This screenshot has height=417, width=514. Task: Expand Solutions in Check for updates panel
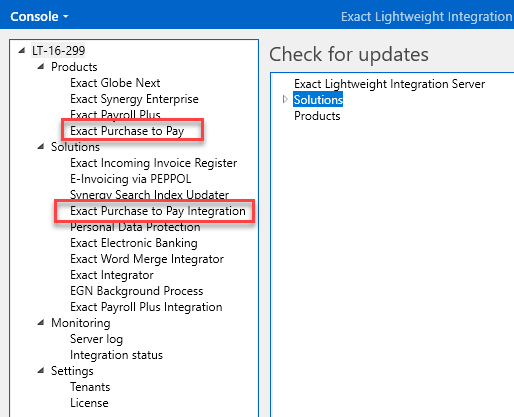coord(285,99)
